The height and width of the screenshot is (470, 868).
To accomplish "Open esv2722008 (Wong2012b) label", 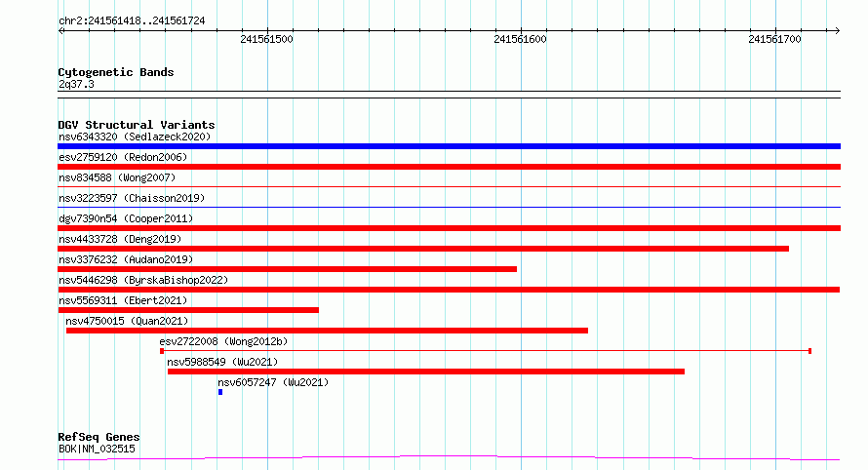I will (223, 341).
